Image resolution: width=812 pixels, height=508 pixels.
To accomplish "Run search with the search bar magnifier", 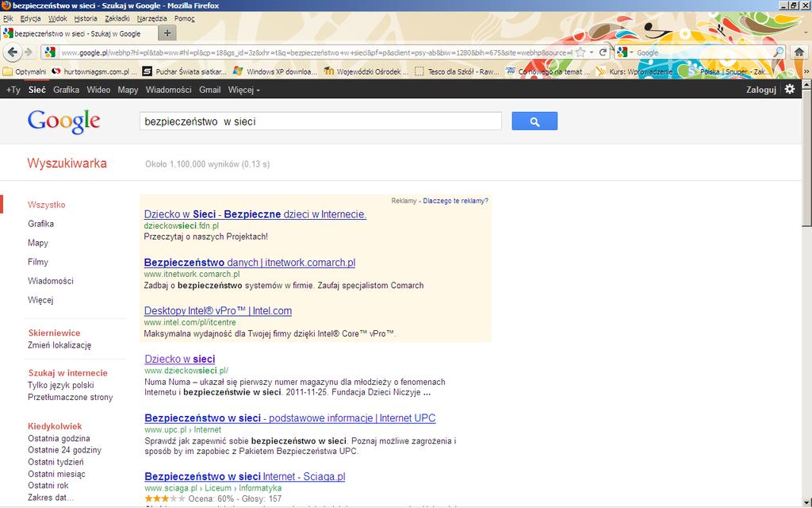I will [x=779, y=52].
